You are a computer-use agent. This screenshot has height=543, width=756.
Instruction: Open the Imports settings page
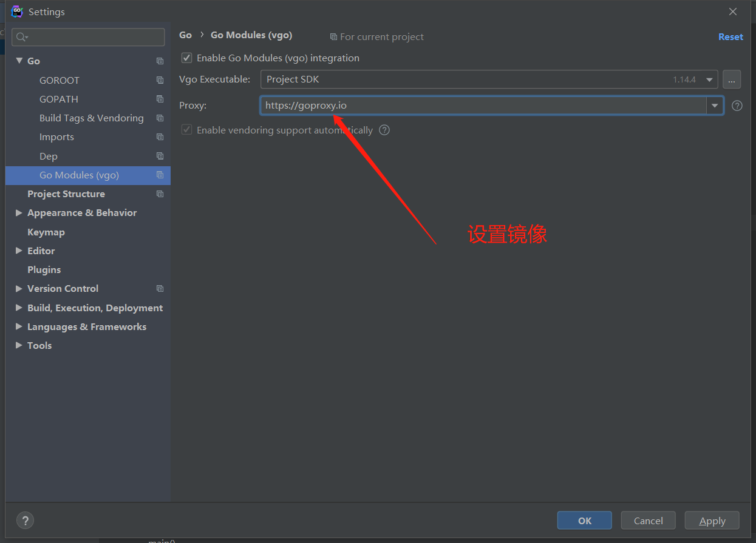[56, 137]
